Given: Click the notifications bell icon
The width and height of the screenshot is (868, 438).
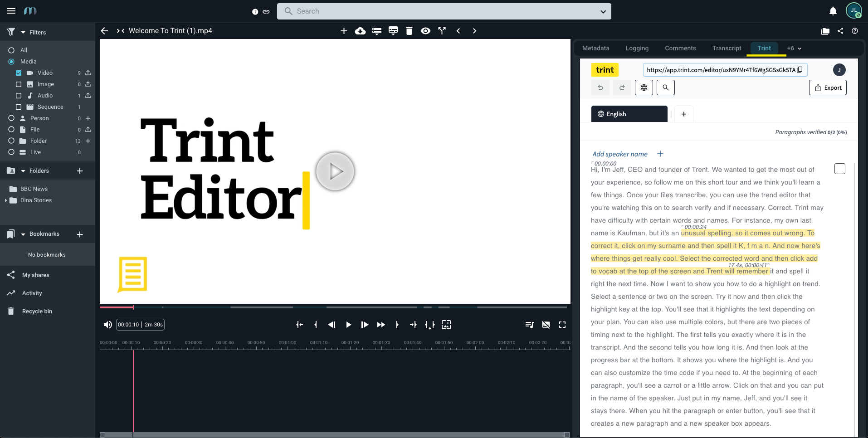Looking at the screenshot, I should tap(833, 11).
